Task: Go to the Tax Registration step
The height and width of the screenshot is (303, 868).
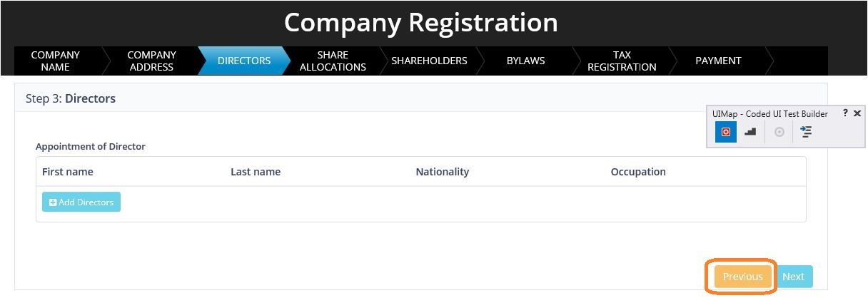Action: (622, 61)
